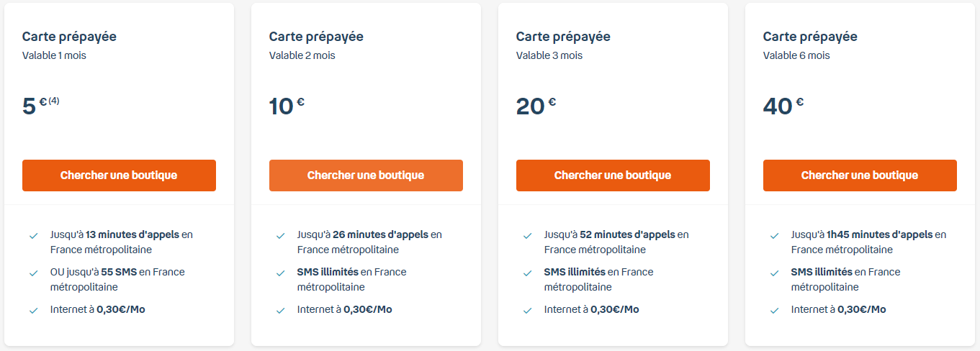The width and height of the screenshot is (980, 351).
Task: Search a boutique for the 20 € card
Action: pyautogui.click(x=613, y=175)
